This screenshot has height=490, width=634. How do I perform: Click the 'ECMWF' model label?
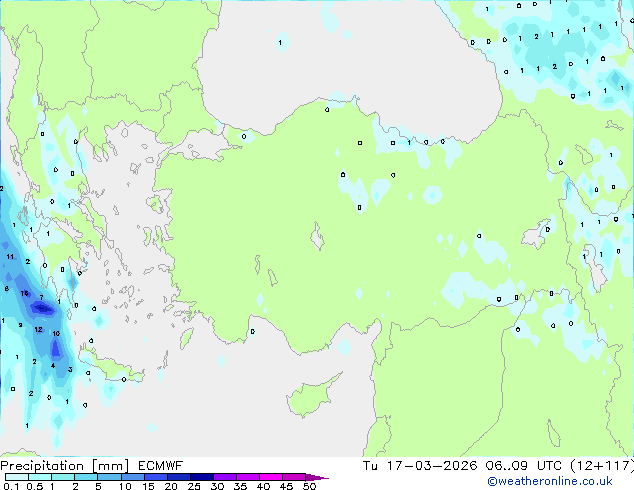[161, 466]
